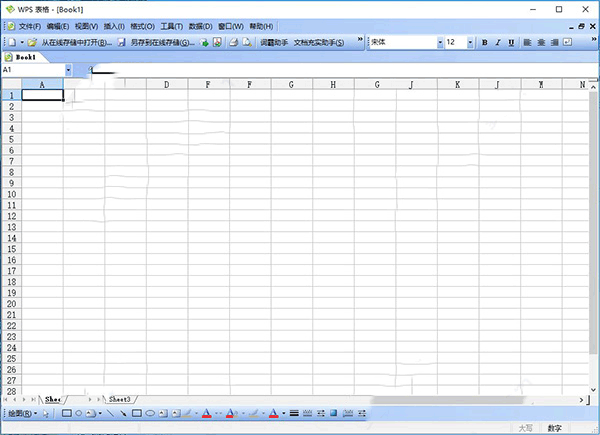Open the 插入(I) menu
Image resolution: width=600 pixels, height=435 pixels.
pyautogui.click(x=114, y=26)
